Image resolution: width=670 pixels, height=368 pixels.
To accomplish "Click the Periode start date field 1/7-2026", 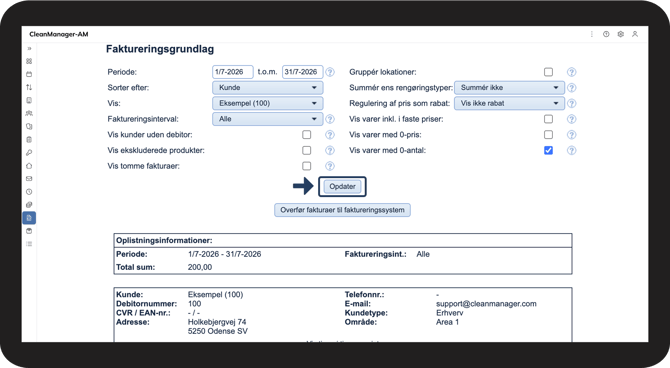I will point(232,72).
